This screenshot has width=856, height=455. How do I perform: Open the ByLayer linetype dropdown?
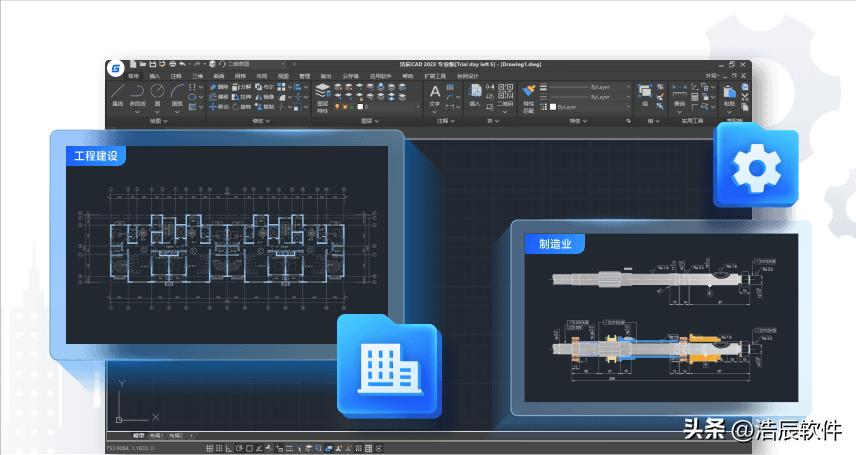coord(590,96)
